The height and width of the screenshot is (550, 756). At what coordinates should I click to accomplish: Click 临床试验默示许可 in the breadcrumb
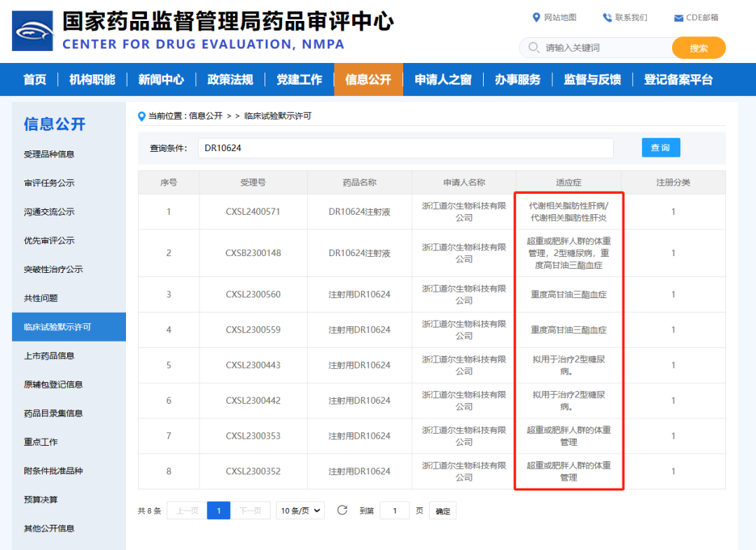(x=278, y=116)
